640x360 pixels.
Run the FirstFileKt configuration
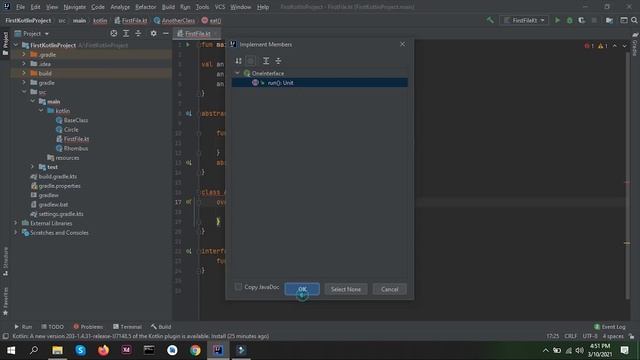click(557, 20)
